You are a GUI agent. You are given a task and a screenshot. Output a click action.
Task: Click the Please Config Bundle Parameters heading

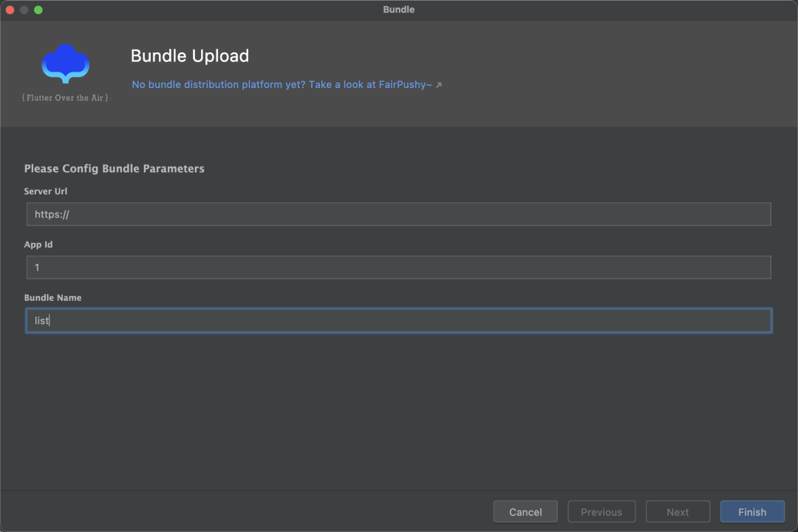tap(115, 168)
